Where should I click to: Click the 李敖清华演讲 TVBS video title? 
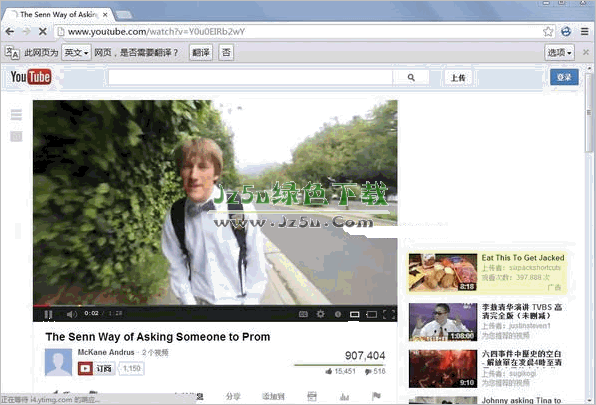click(x=522, y=312)
